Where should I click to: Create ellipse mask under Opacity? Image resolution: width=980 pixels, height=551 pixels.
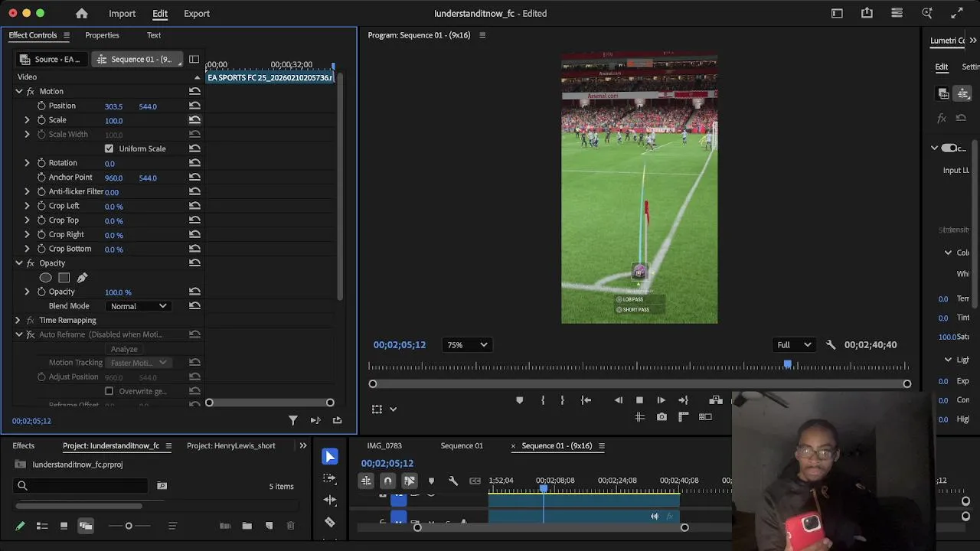[x=46, y=278]
